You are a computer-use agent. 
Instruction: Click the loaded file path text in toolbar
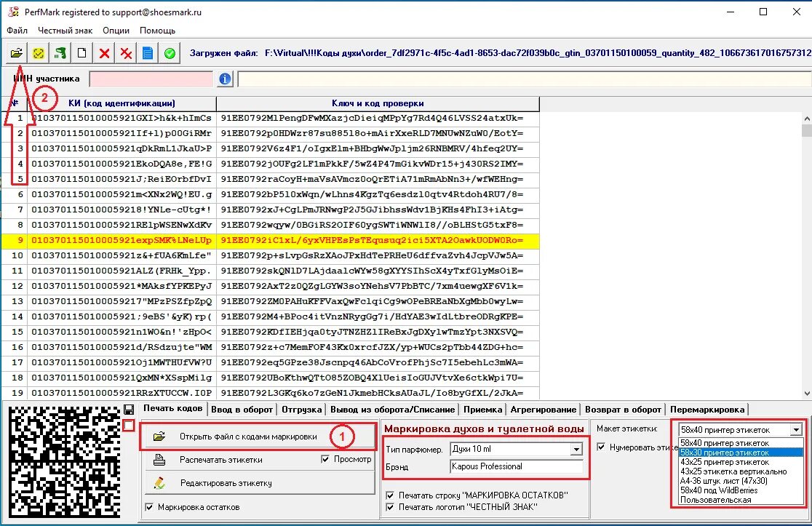pos(538,53)
